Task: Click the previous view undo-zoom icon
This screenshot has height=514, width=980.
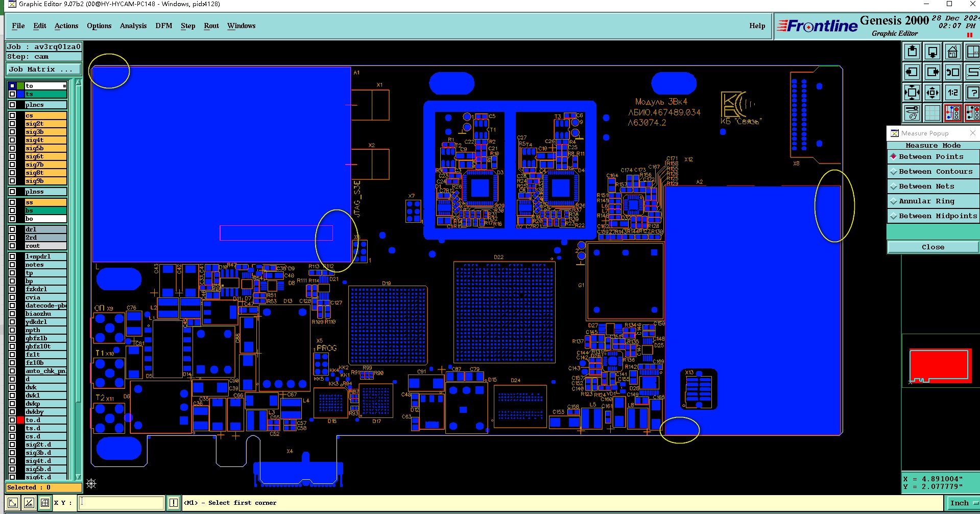Action: (952, 72)
